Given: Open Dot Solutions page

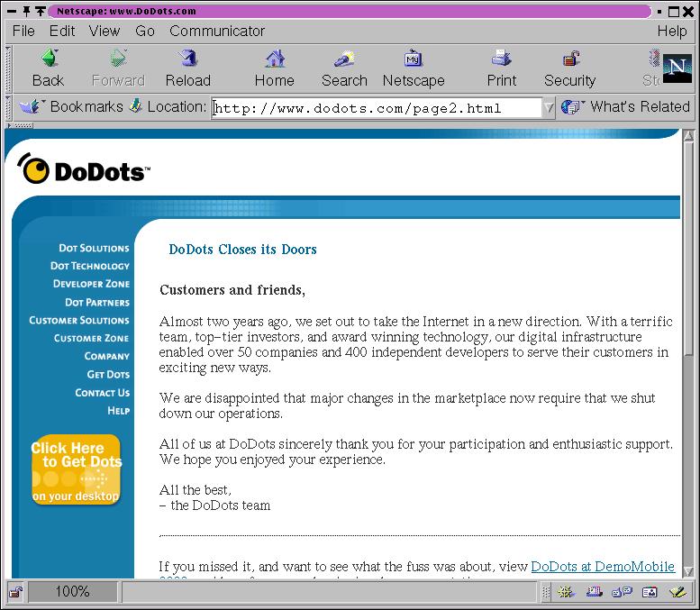Looking at the screenshot, I should tap(94, 248).
